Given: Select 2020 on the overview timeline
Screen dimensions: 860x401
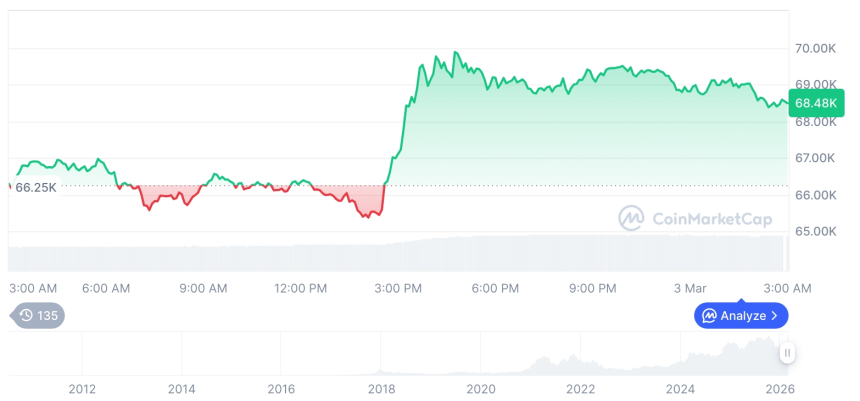Looking at the screenshot, I should (x=481, y=389).
